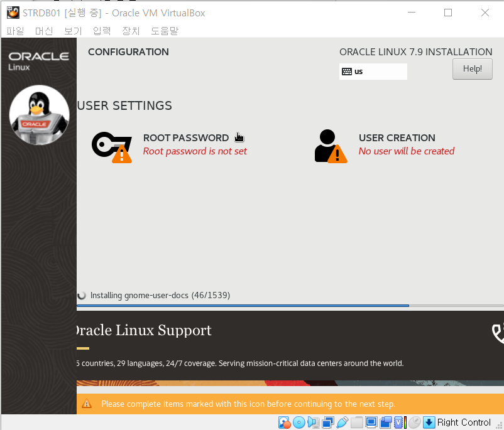Screen dimensions: 504x430
Task: Click the CONFIGURATION heading
Action: point(128,52)
